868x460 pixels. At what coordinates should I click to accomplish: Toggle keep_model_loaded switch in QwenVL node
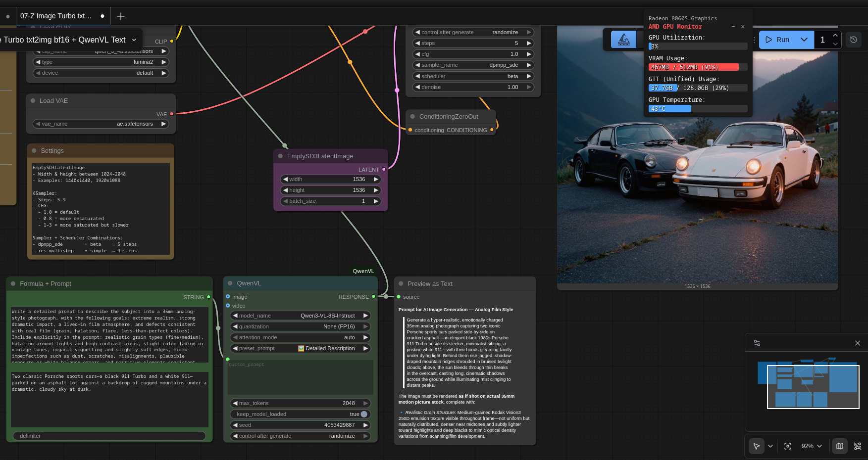[364, 414]
